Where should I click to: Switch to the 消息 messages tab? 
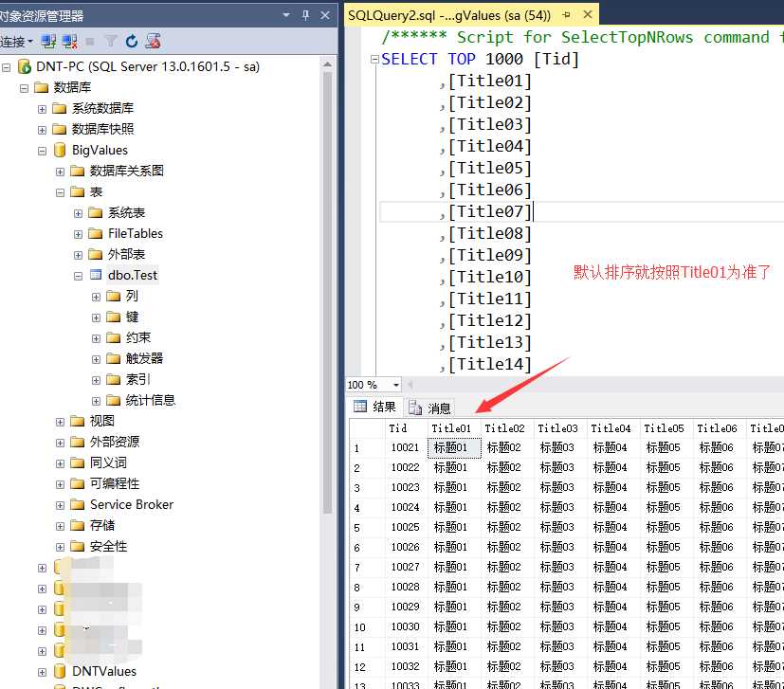[x=429, y=408]
